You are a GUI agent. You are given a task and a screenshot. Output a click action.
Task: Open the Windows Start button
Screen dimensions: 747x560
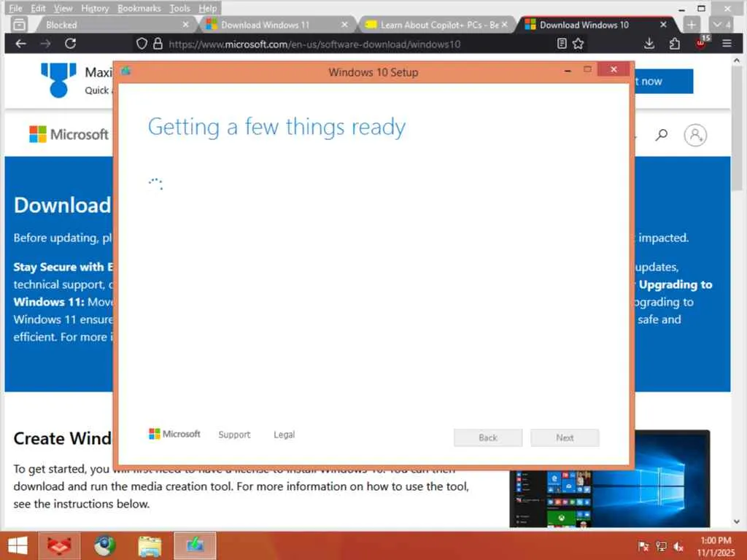[18, 545]
